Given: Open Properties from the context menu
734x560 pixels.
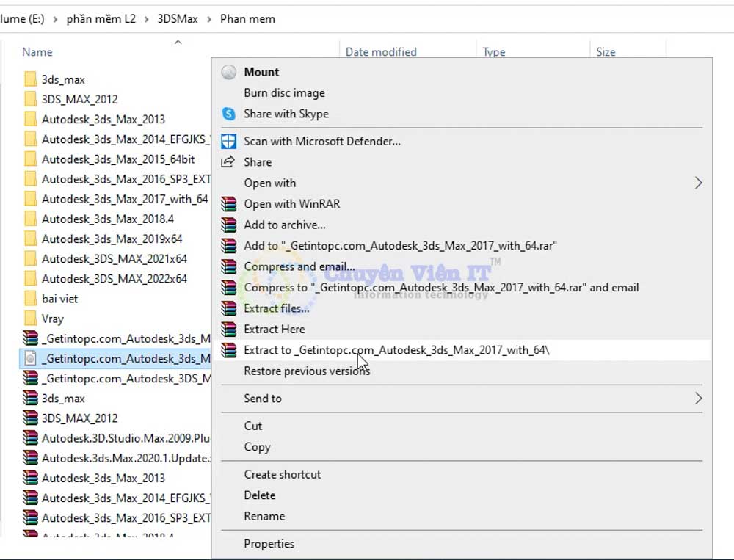Looking at the screenshot, I should (x=269, y=544).
